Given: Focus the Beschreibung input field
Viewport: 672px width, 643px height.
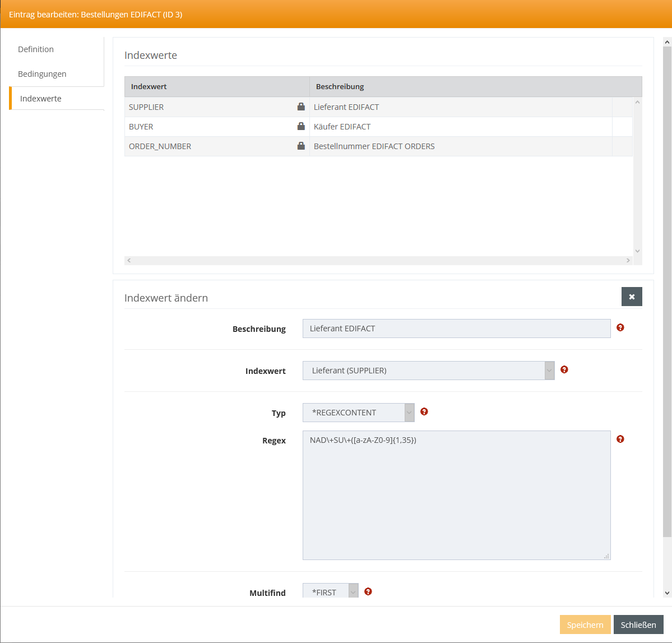Looking at the screenshot, I should [456, 329].
